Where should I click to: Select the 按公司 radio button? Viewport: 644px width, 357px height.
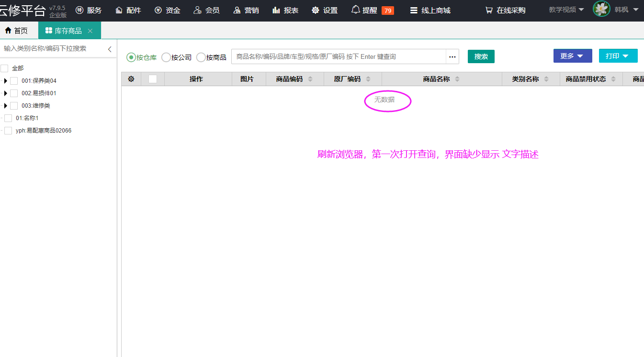[166, 57]
